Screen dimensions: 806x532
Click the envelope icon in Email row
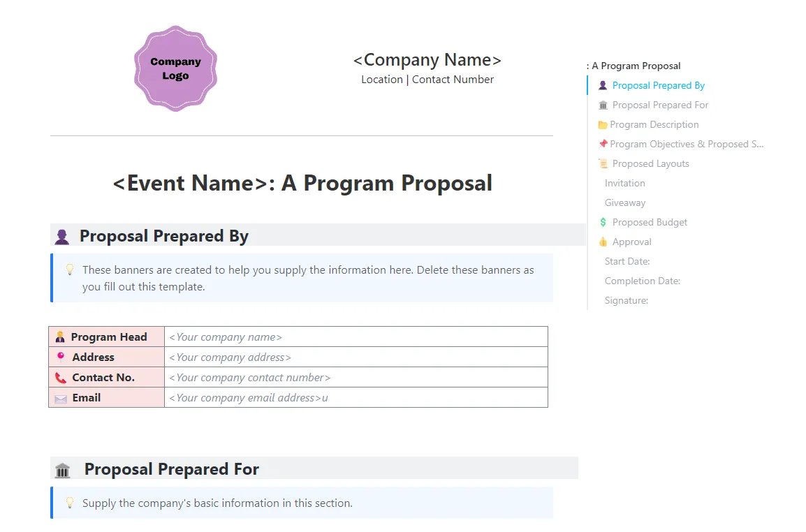[x=61, y=399]
